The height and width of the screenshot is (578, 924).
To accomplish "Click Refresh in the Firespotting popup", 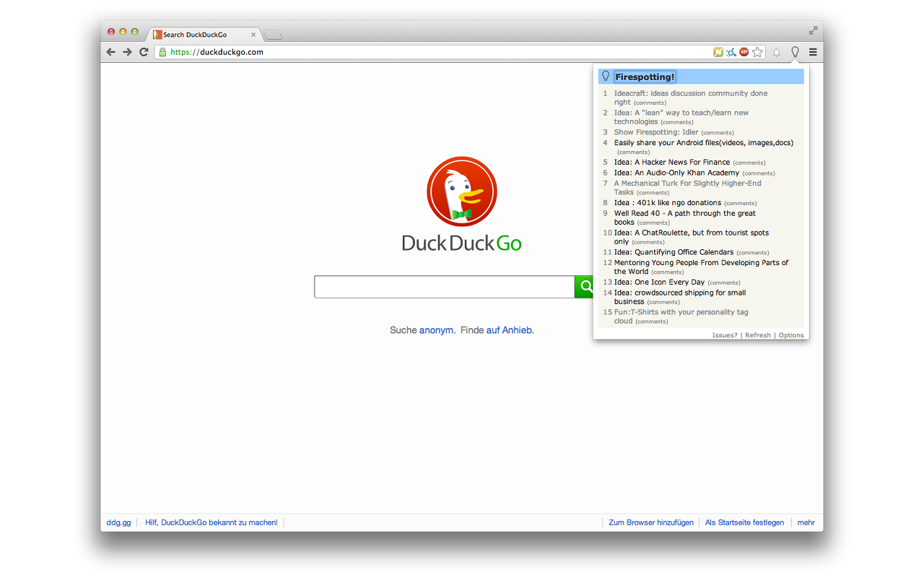I will pos(758,335).
